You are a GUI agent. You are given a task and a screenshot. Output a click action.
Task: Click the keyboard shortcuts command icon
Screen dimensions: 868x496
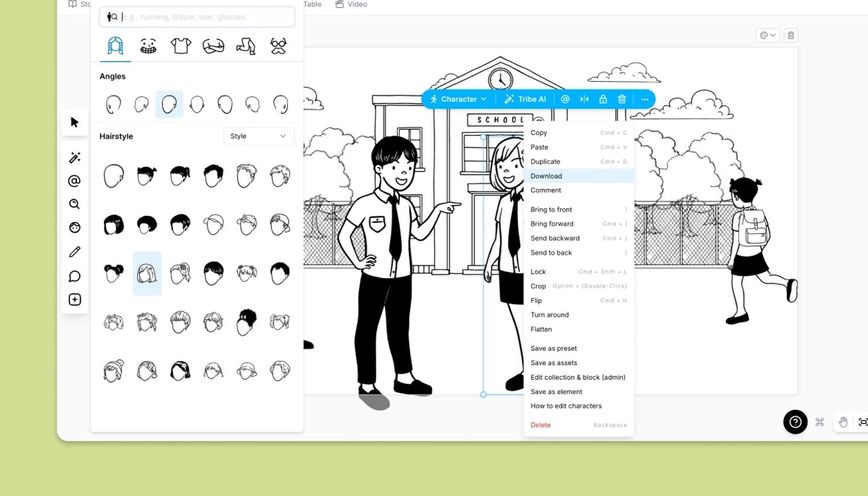[x=820, y=422]
